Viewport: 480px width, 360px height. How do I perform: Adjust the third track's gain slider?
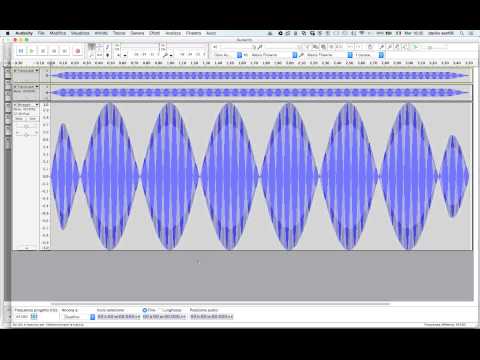coord(26,127)
